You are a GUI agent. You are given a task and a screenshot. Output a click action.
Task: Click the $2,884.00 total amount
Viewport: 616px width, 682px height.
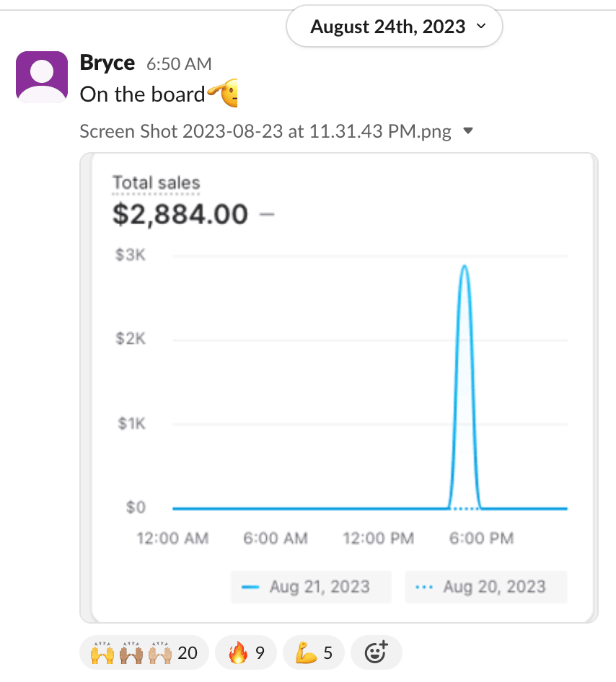click(180, 214)
